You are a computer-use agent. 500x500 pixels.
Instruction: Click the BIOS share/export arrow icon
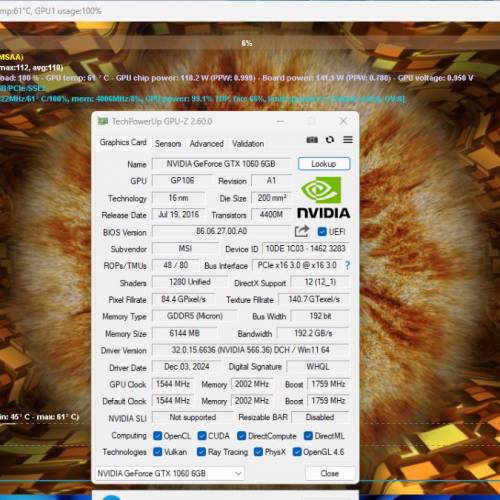[302, 231]
